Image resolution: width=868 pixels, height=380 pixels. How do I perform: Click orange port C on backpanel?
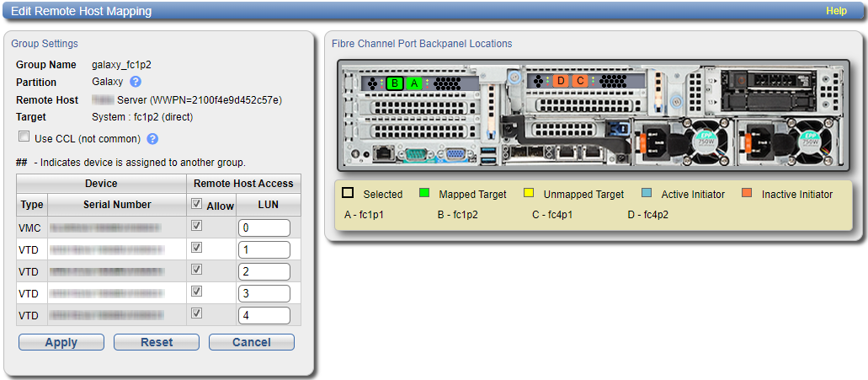click(x=579, y=81)
